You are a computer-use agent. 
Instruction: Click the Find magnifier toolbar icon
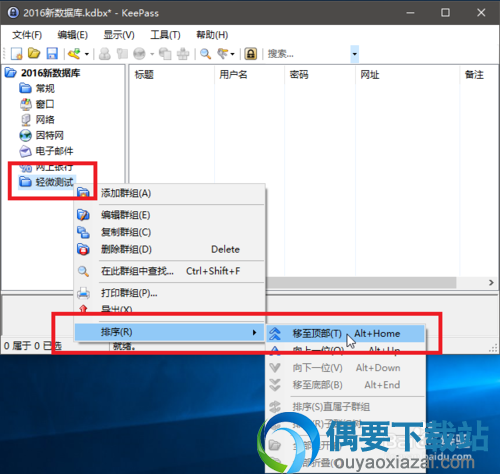205,54
